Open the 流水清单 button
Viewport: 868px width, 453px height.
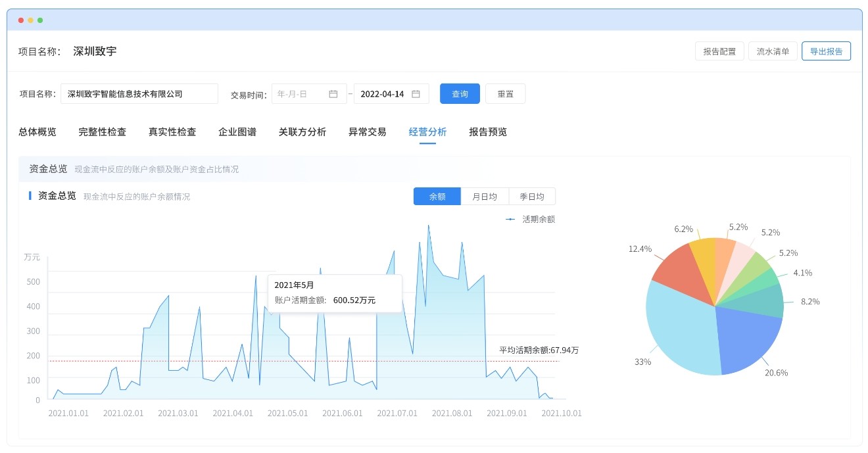773,51
